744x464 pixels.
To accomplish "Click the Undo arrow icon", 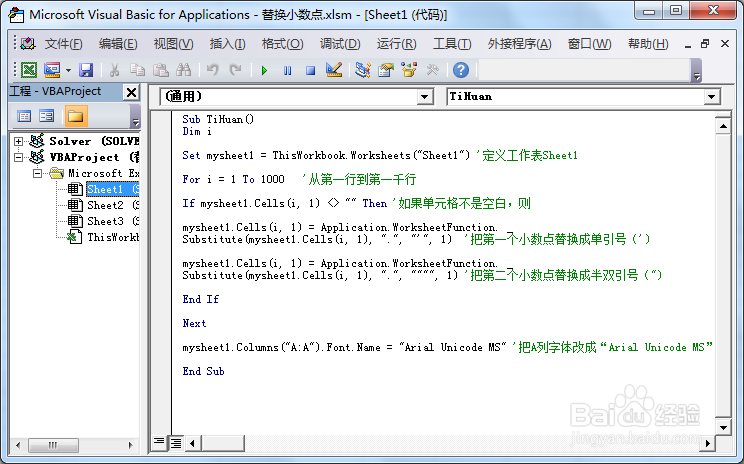I will [x=213, y=70].
